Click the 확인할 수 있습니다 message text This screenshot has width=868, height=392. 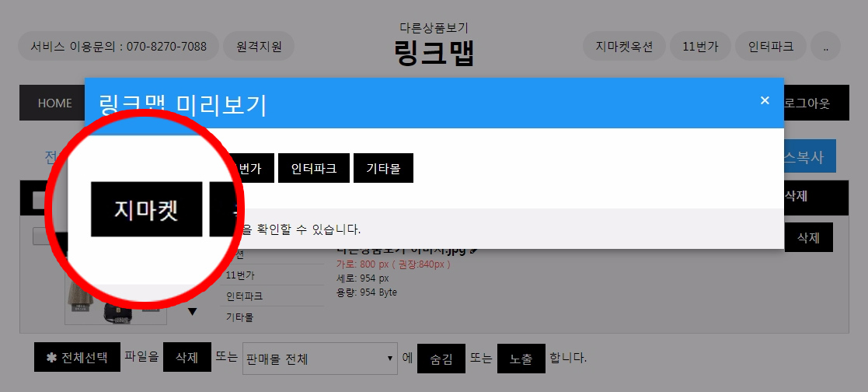click(302, 229)
